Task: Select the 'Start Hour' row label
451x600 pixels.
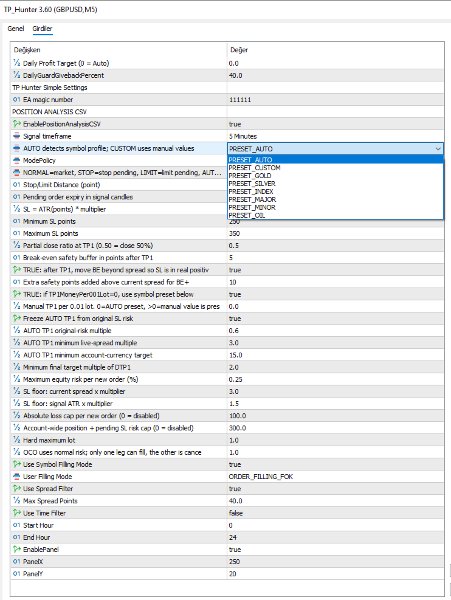Action: (38, 525)
